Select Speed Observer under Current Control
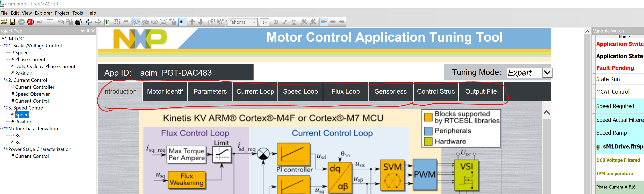The width and height of the screenshot is (644, 194). (32, 94)
